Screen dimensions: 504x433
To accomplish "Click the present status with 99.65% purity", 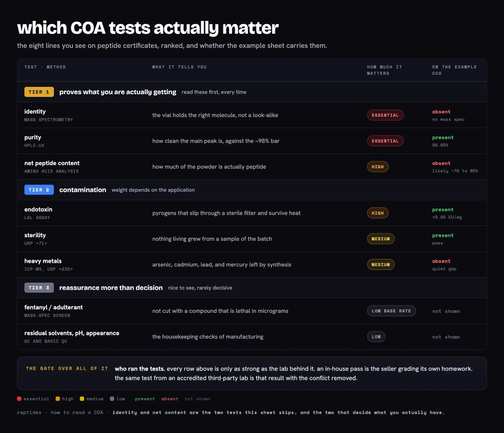I will 443,138.
